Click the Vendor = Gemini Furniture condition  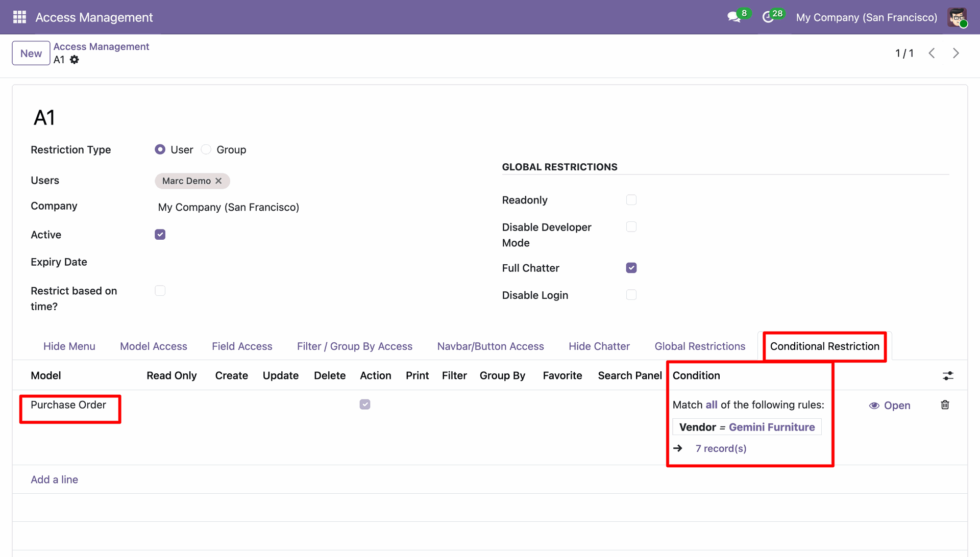[747, 427]
